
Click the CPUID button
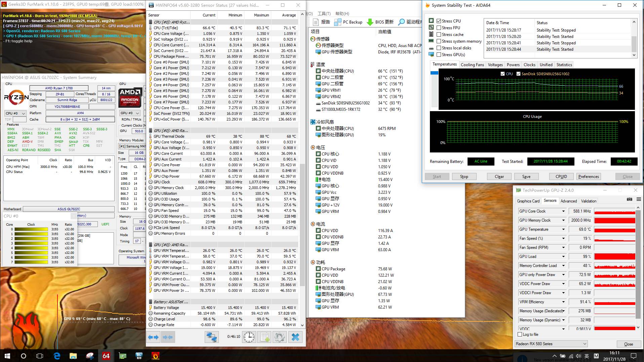point(561,177)
